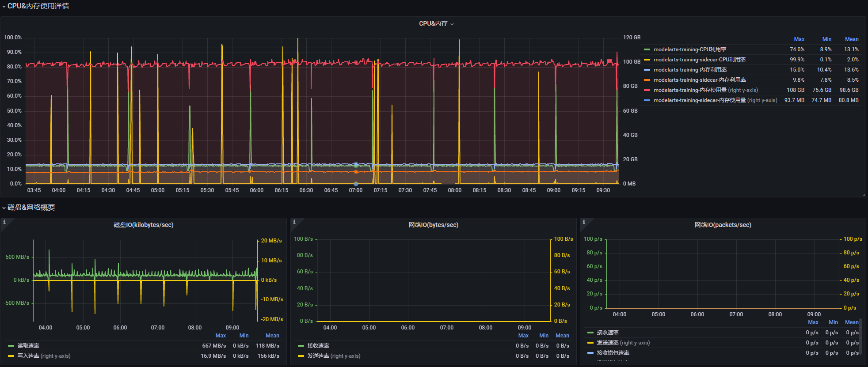Click the packets legend vertical scrollbar
Image resolution: width=868 pixels, height=367 pixels.
click(x=860, y=337)
